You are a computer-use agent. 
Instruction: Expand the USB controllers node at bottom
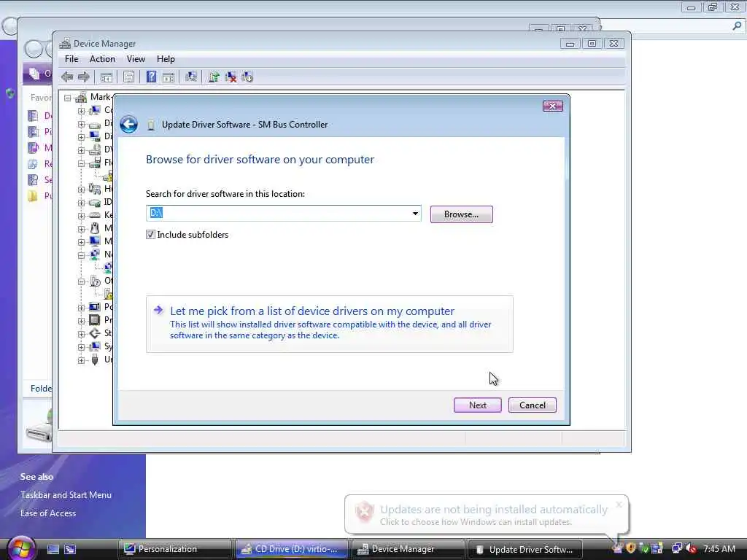tap(82, 360)
